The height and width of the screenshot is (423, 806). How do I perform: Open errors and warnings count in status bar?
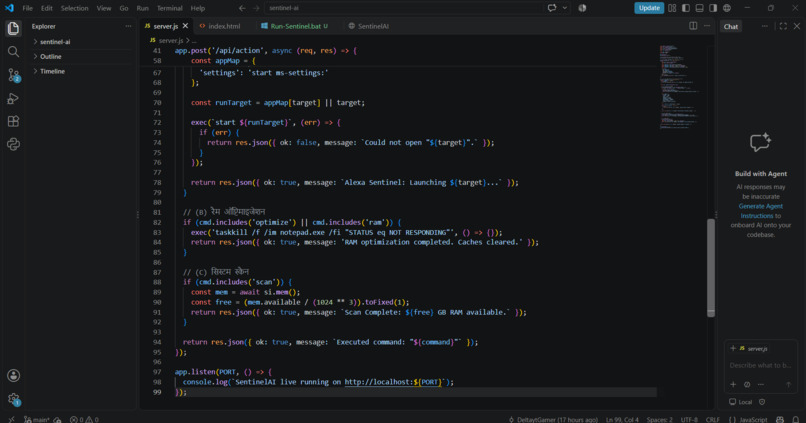pos(84,419)
